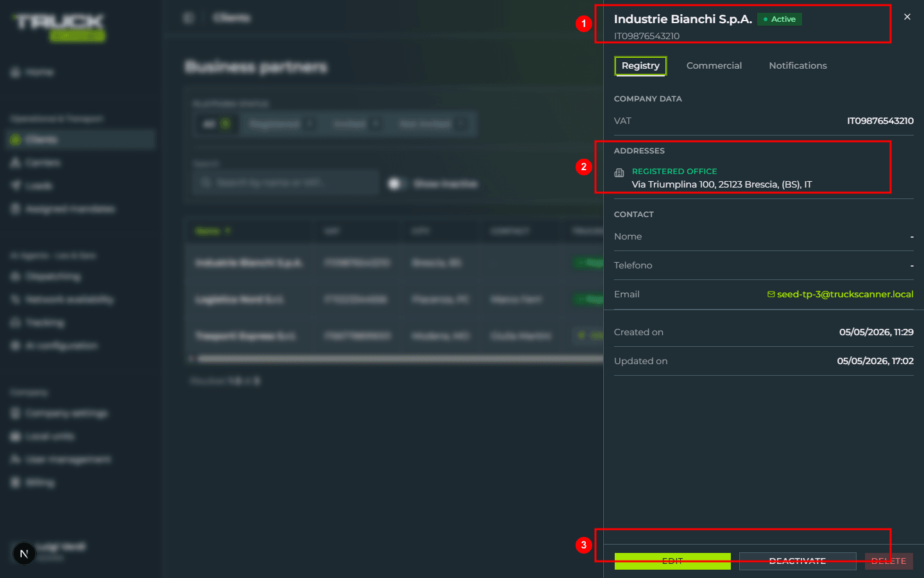Click the Truck logo in the sidebar
Image resolution: width=924 pixels, height=578 pixels.
(x=59, y=28)
